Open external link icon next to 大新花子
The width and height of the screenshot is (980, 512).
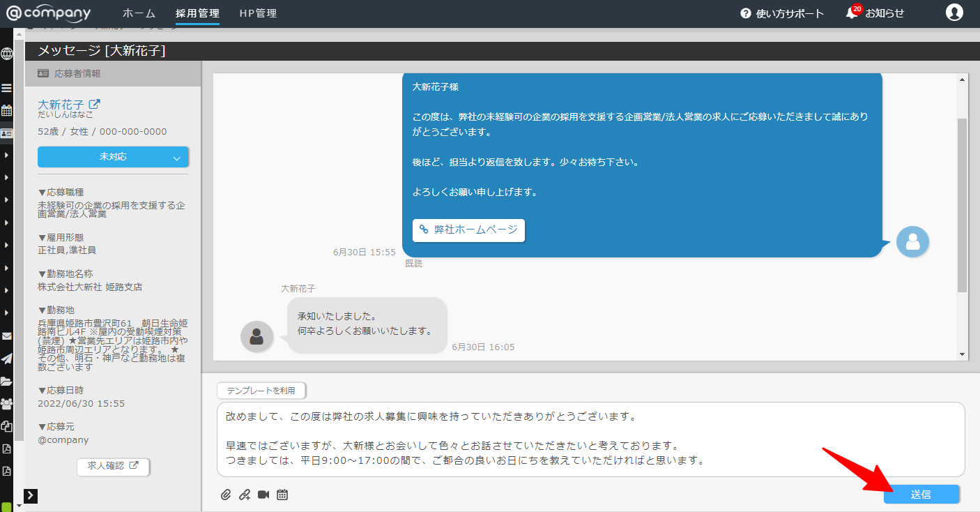pyautogui.click(x=94, y=104)
